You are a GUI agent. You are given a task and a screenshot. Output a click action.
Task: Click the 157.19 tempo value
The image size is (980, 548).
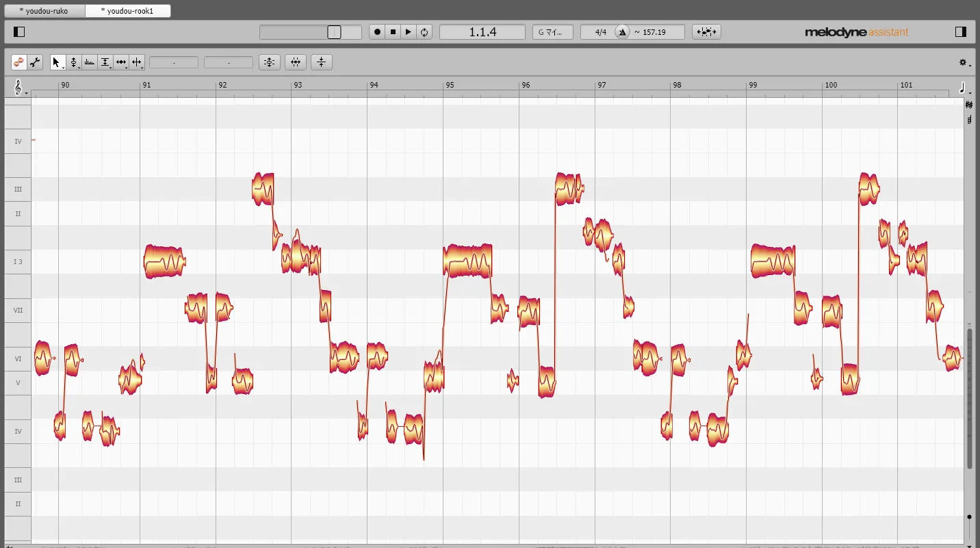[654, 32]
